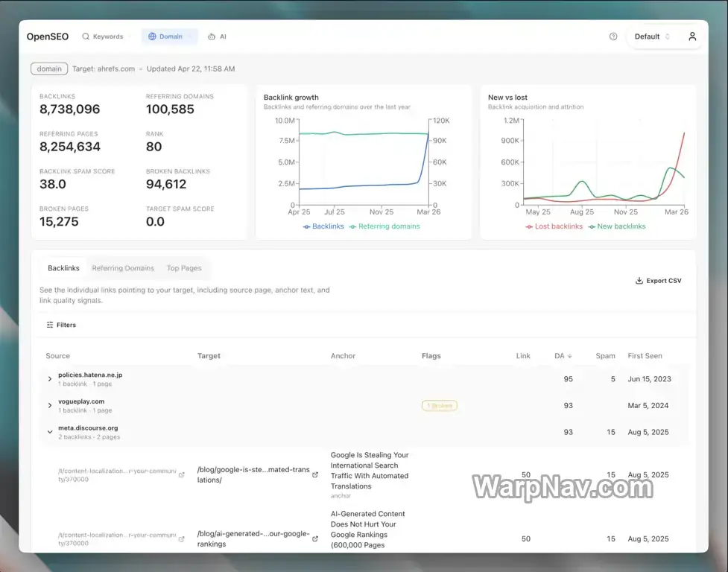Switch to the Referring Domains tab
The height and width of the screenshot is (572, 728).
coord(122,268)
